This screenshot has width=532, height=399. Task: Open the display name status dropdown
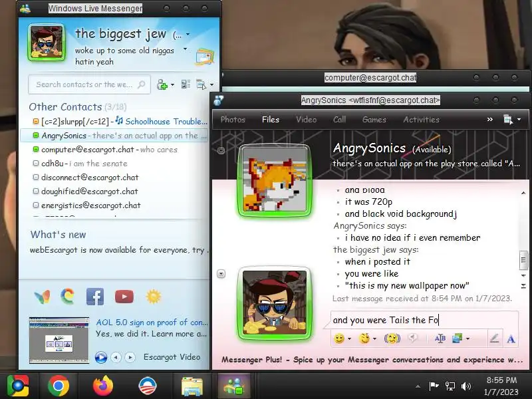coord(188,35)
